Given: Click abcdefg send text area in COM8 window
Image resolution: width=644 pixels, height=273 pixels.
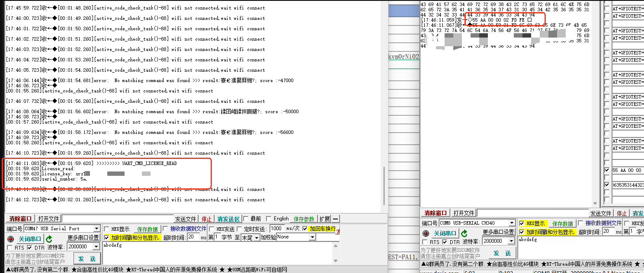Looking at the screenshot, I should click(x=581, y=248).
